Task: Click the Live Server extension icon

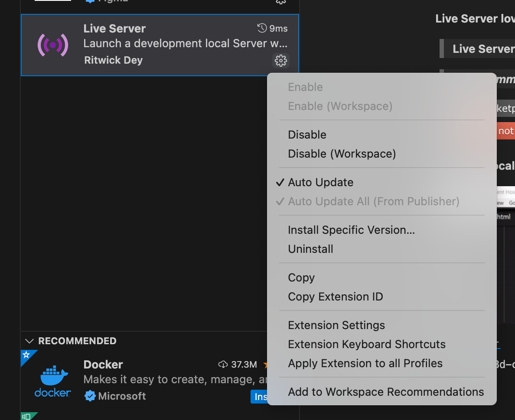Action: [x=52, y=45]
